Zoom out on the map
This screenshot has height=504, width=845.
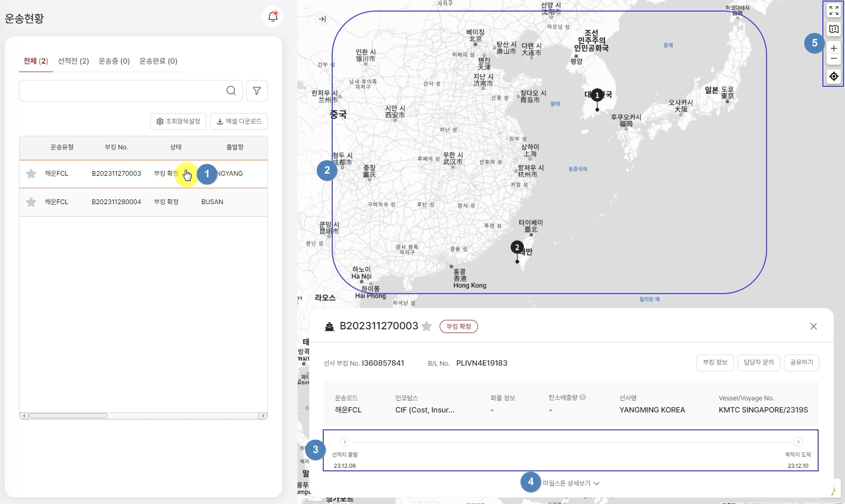[x=833, y=58]
